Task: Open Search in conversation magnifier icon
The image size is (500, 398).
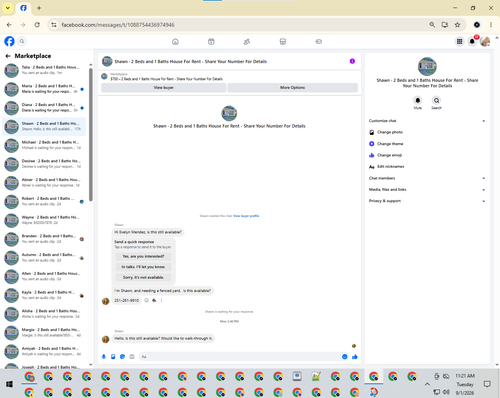Action: pyautogui.click(x=436, y=100)
